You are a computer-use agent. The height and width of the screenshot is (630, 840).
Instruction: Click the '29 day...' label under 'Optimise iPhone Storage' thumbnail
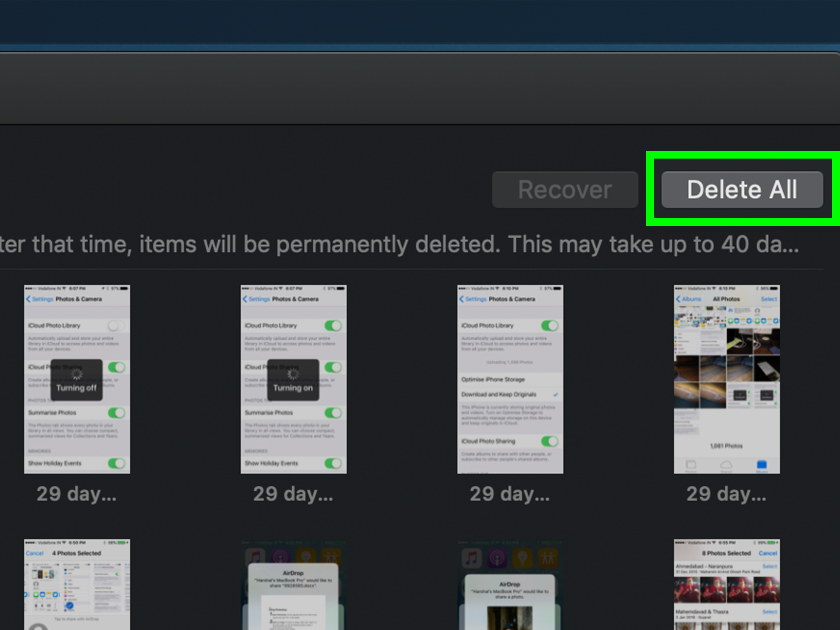pos(510,494)
